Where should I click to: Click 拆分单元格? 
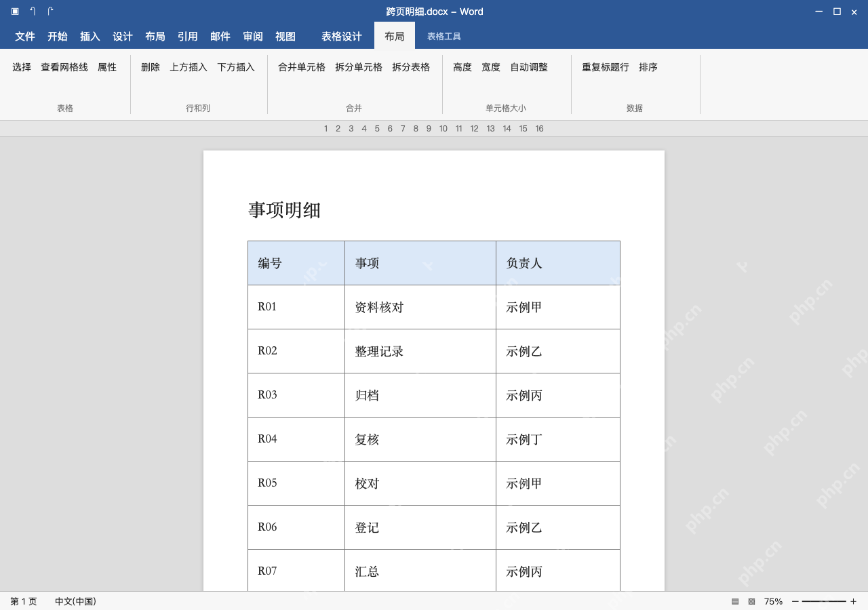click(x=359, y=67)
